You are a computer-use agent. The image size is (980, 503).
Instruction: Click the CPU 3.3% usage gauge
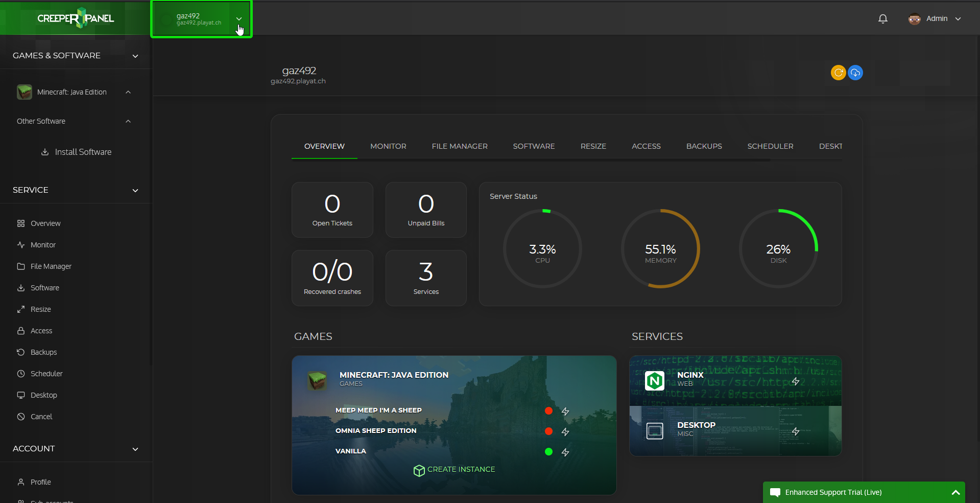point(542,248)
